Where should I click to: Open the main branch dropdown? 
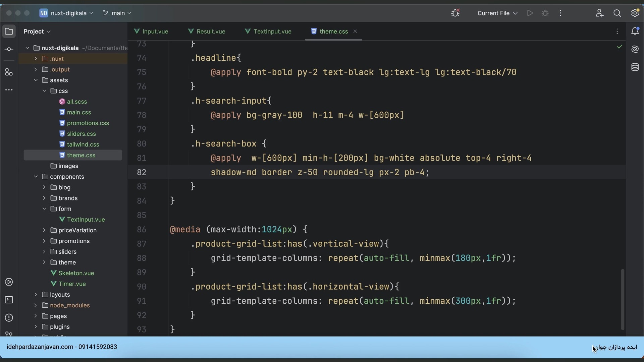click(117, 13)
